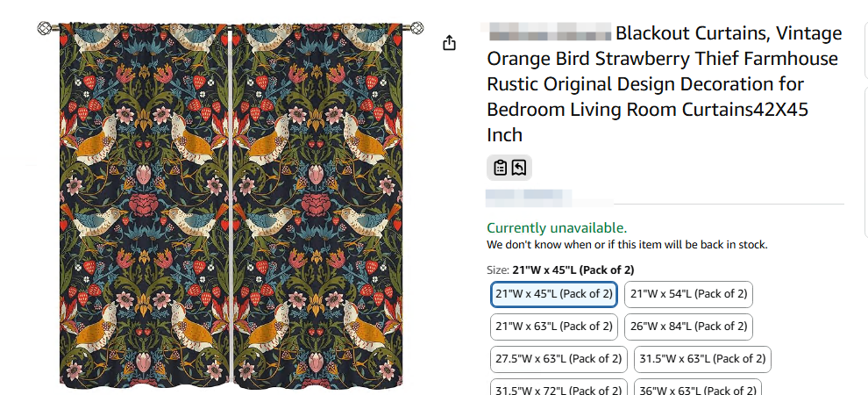
Task: Open the left curtain panel product image
Action: point(144,206)
